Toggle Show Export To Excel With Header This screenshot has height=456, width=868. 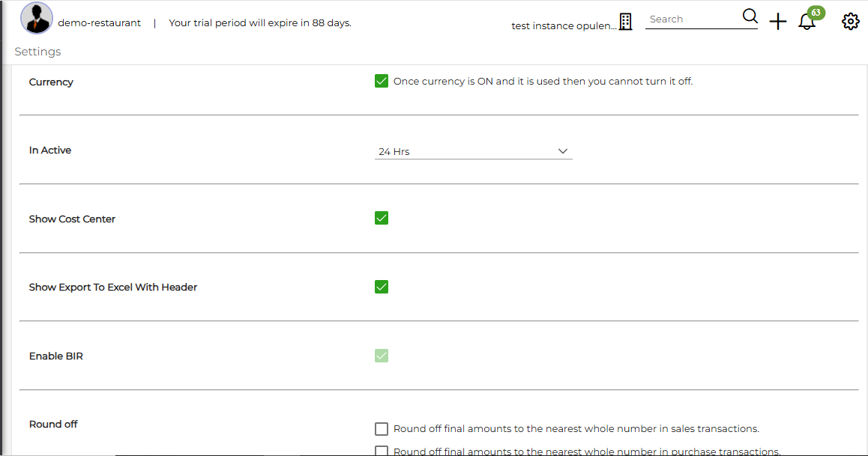point(382,287)
